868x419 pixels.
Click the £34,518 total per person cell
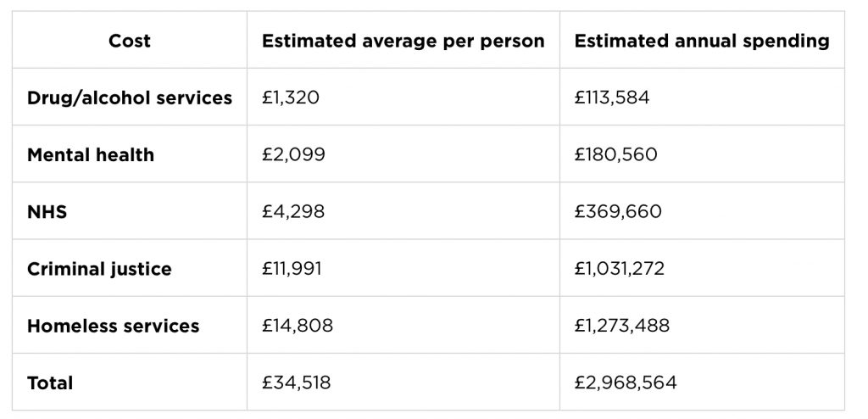[296, 383]
